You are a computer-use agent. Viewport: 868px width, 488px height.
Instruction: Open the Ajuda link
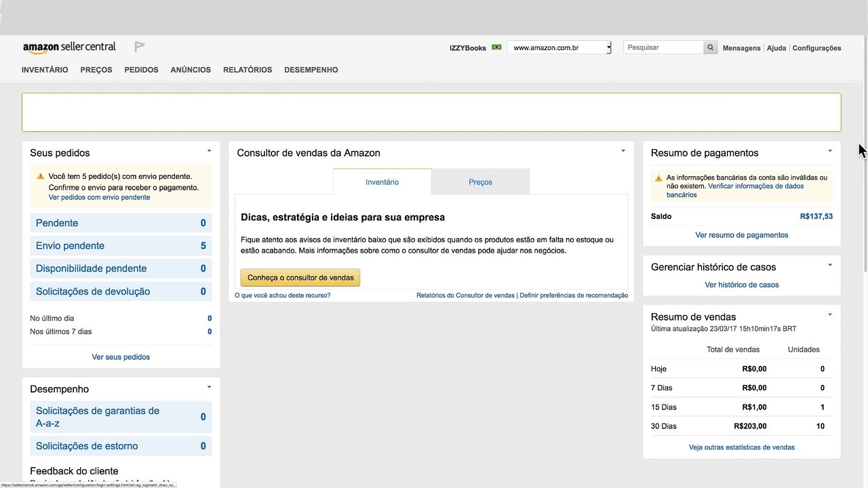[776, 48]
